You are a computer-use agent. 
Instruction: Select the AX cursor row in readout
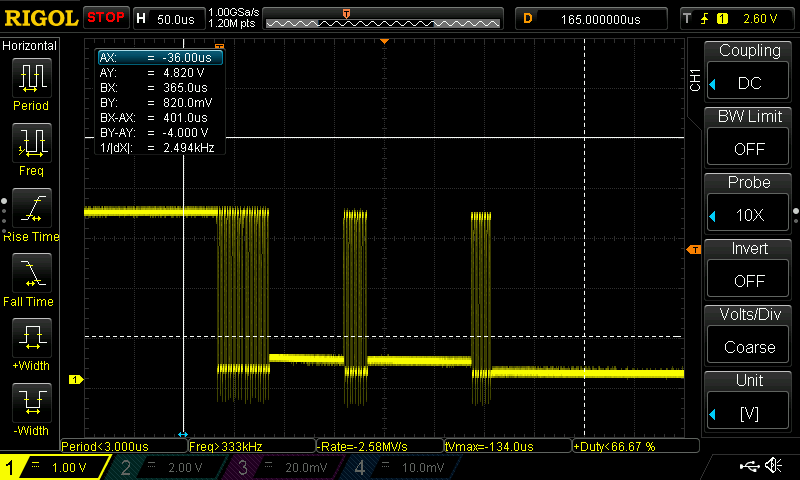coord(160,58)
